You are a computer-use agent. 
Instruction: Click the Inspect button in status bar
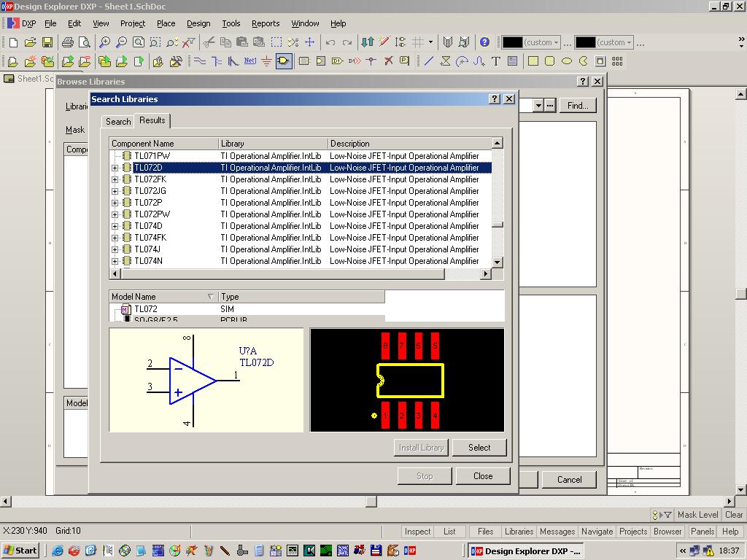pyautogui.click(x=417, y=532)
